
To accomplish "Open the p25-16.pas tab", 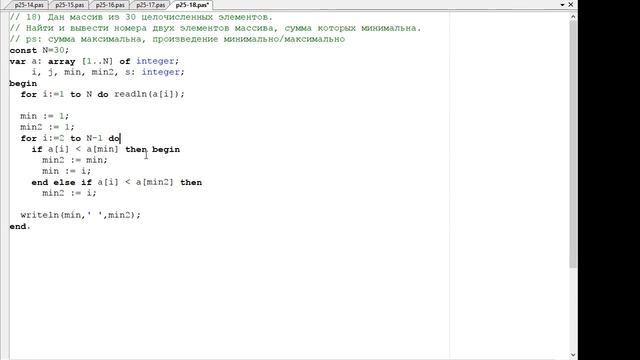I will (x=110, y=5).
